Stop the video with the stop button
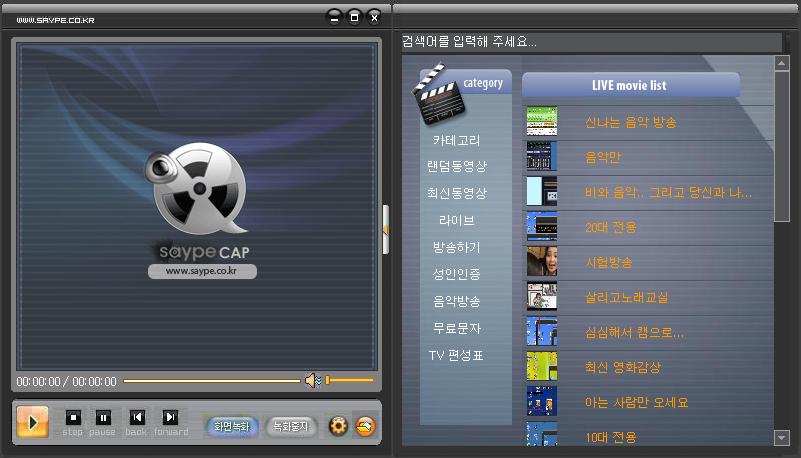This screenshot has width=801, height=458. (73, 418)
